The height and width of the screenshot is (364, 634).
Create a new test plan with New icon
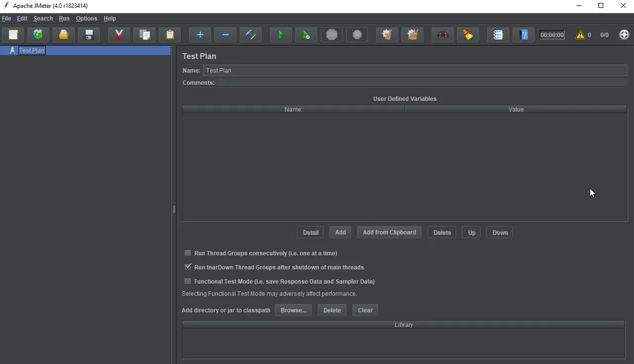pos(13,35)
